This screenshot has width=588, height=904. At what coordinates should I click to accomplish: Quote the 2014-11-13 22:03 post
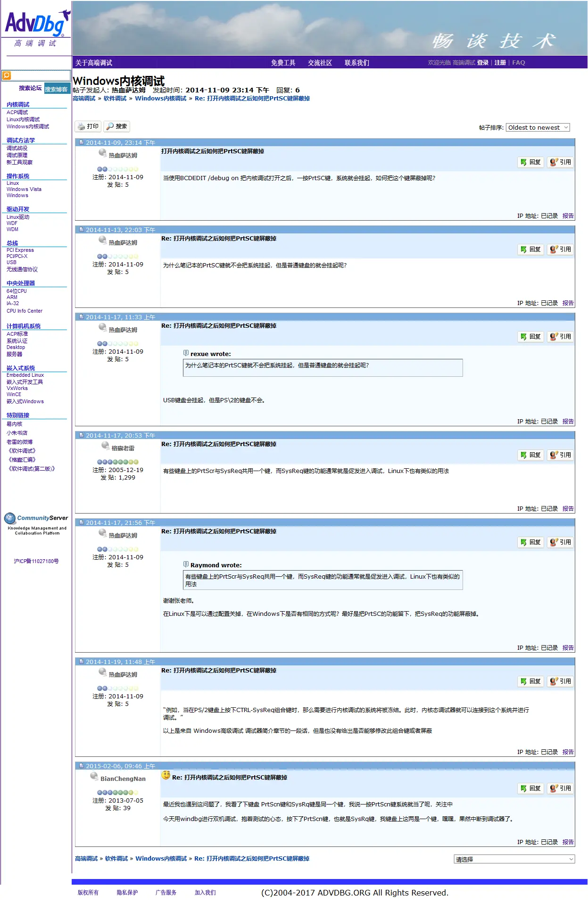point(561,249)
